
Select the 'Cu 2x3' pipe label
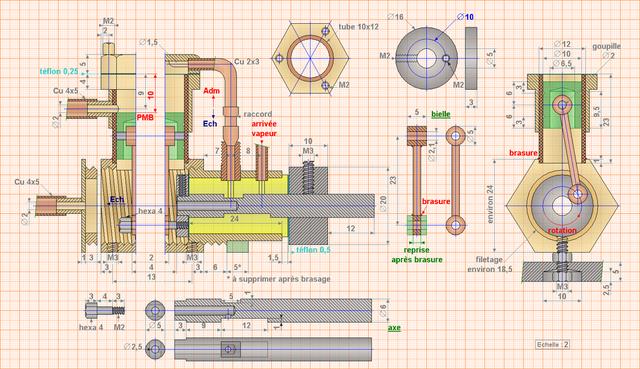(x=246, y=62)
